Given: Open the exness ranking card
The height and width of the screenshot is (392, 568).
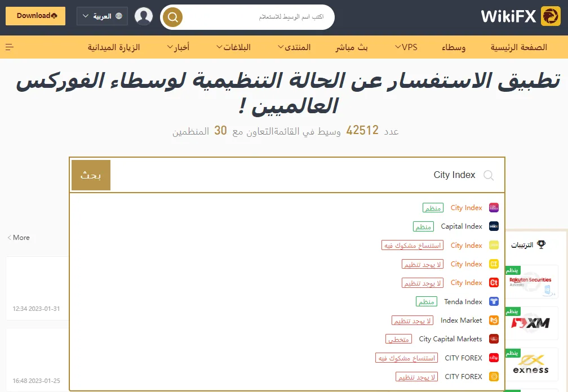Looking at the screenshot, I should (531, 364).
